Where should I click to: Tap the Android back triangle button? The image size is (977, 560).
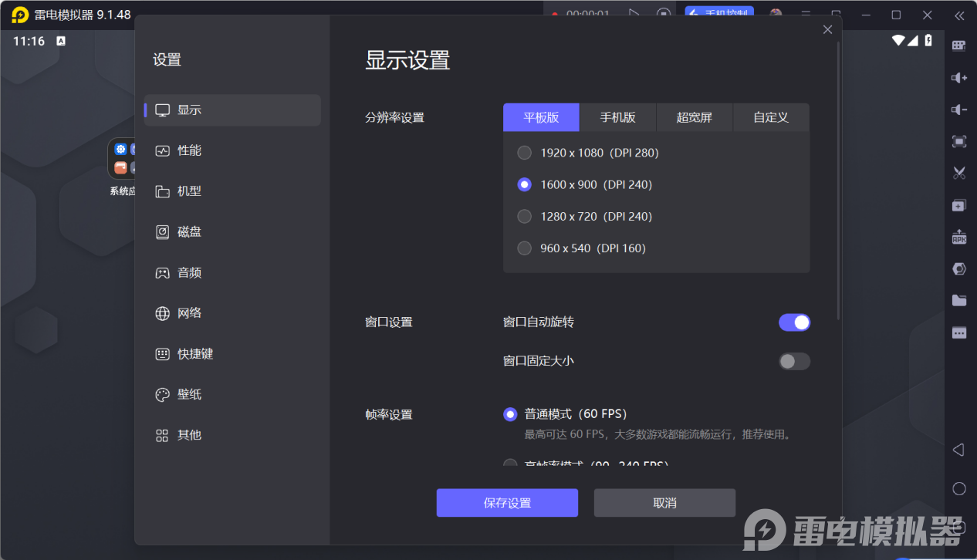[958, 450]
